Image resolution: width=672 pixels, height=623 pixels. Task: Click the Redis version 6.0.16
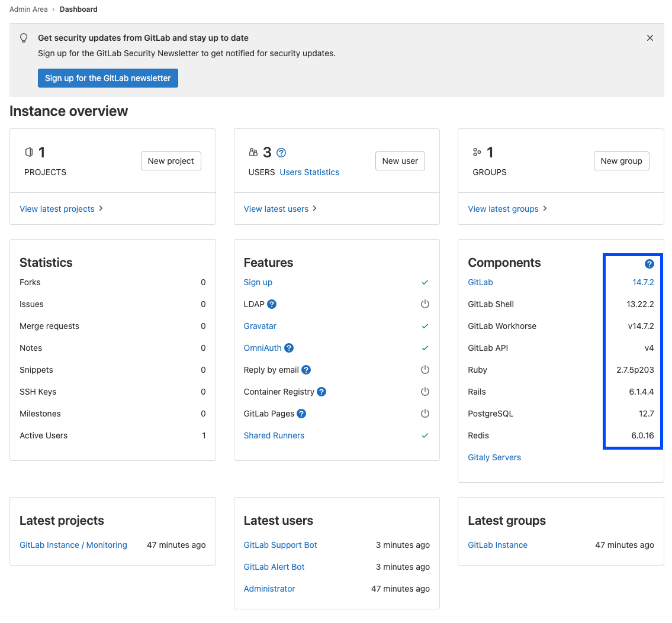tap(642, 435)
